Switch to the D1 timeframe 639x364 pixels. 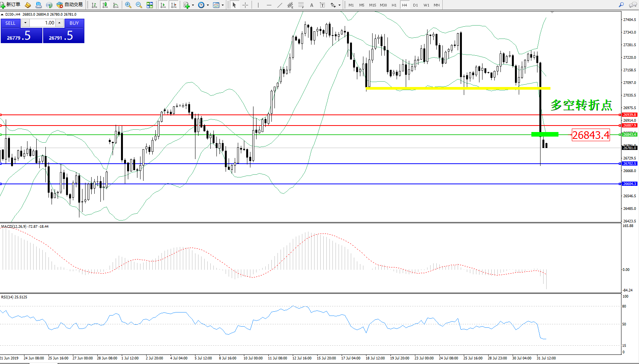(x=415, y=5)
